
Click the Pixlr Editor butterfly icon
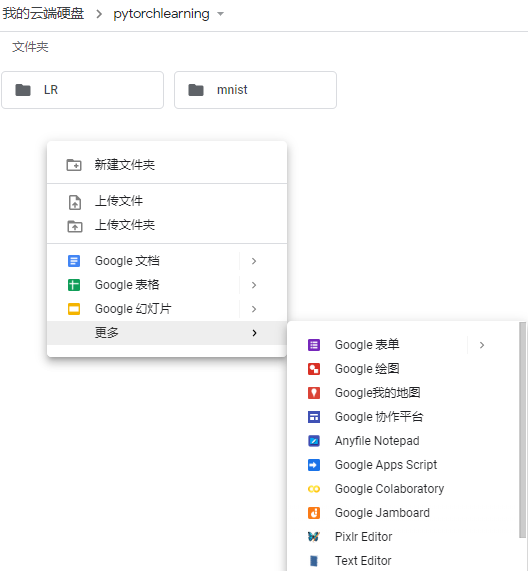314,537
